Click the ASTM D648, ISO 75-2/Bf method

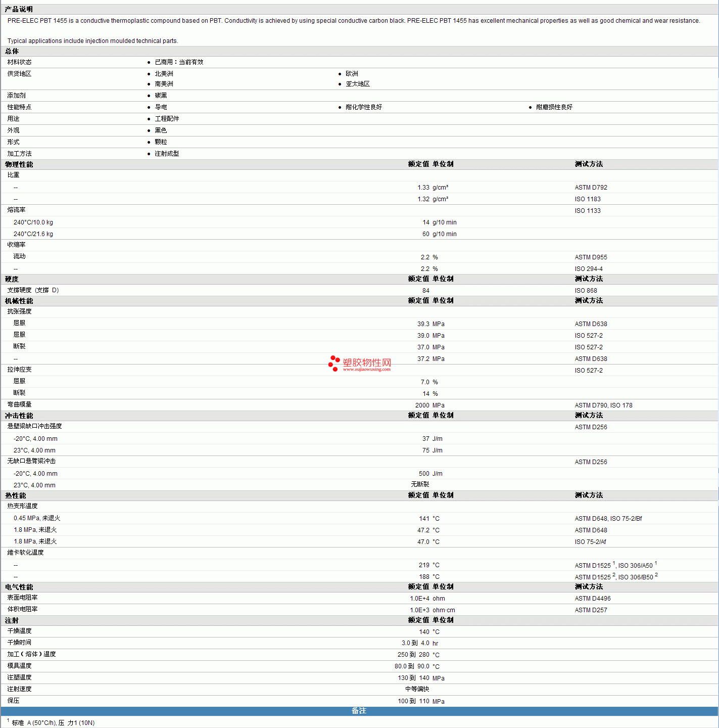coord(608,519)
